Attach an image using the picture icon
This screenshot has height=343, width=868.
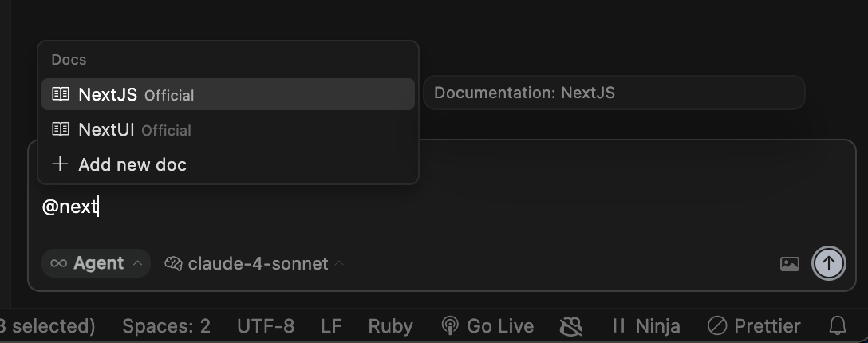click(789, 264)
